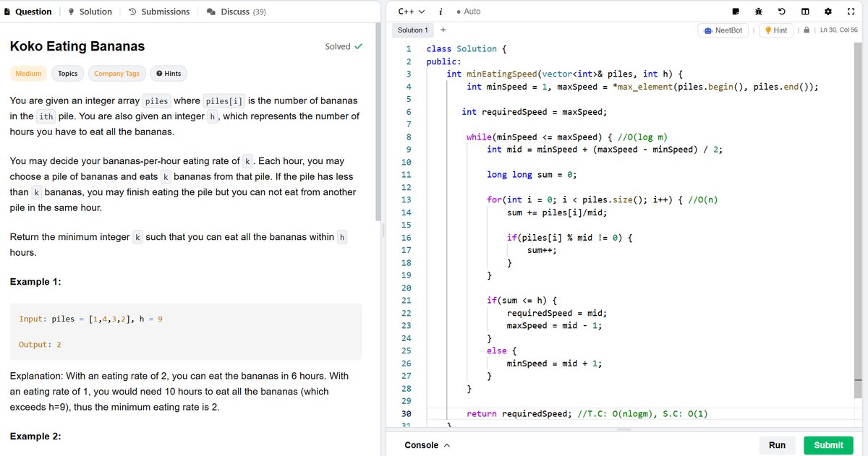Reset code with the circular arrow icon
This screenshot has height=456, width=868.
point(782,12)
